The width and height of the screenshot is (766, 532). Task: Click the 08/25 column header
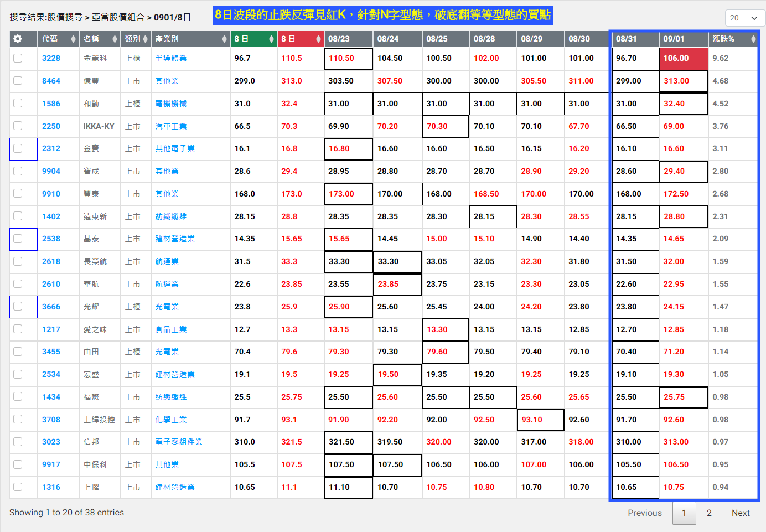(446, 39)
